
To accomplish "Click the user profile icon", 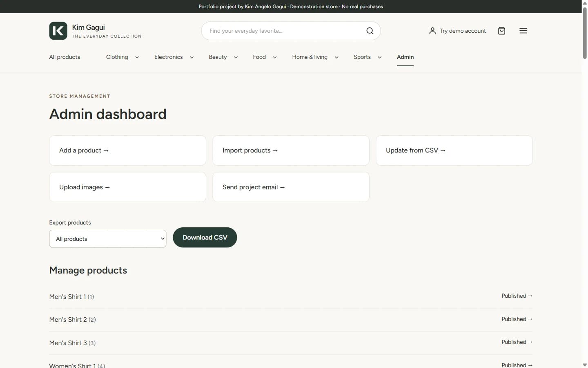I will click(x=432, y=31).
